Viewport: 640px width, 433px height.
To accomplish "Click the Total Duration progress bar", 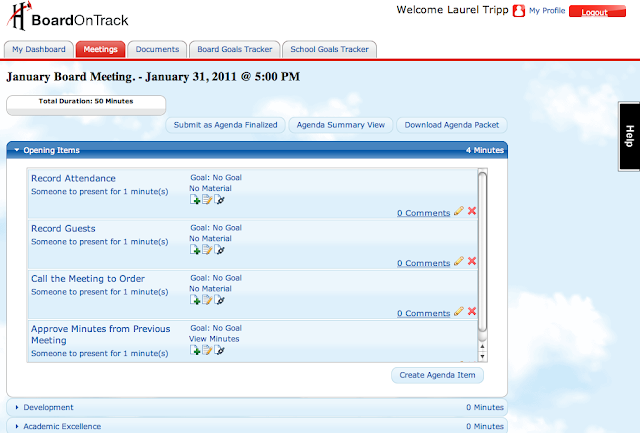I will tap(86, 105).
